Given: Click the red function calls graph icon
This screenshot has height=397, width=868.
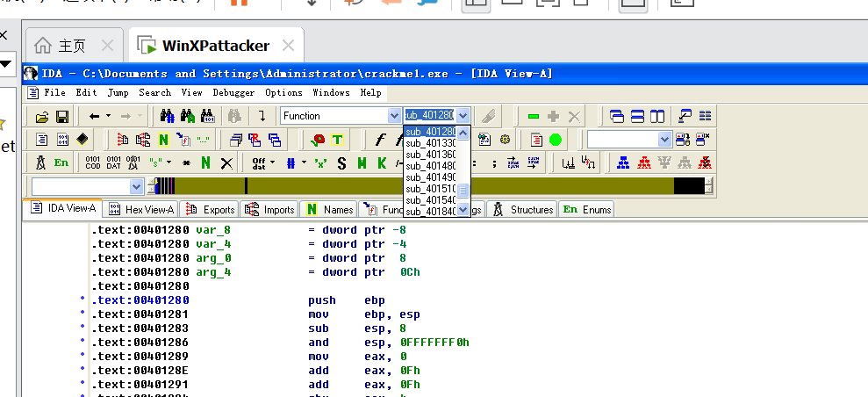Looking at the screenshot, I should pos(644,162).
